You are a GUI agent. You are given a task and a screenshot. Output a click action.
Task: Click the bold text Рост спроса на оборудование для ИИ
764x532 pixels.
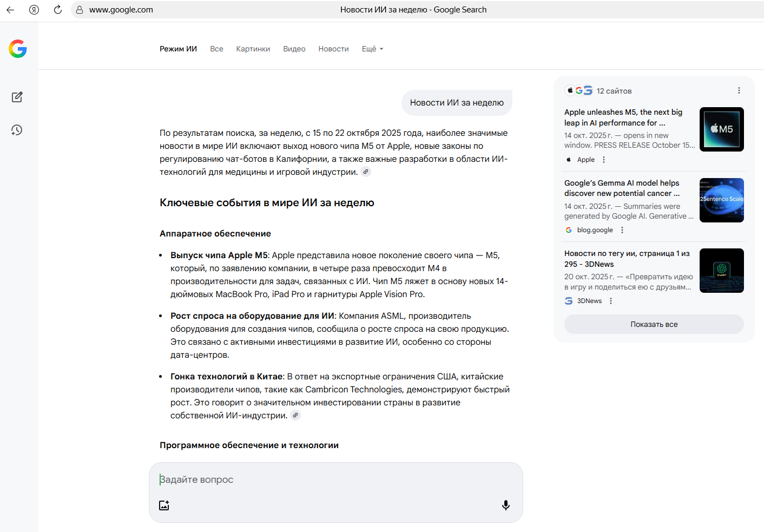click(253, 316)
